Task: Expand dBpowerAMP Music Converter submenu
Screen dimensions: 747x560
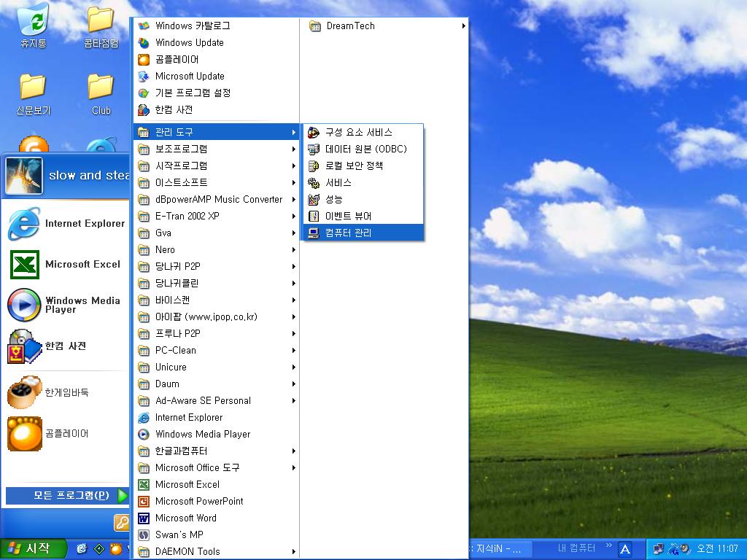Action: pyautogui.click(x=217, y=200)
